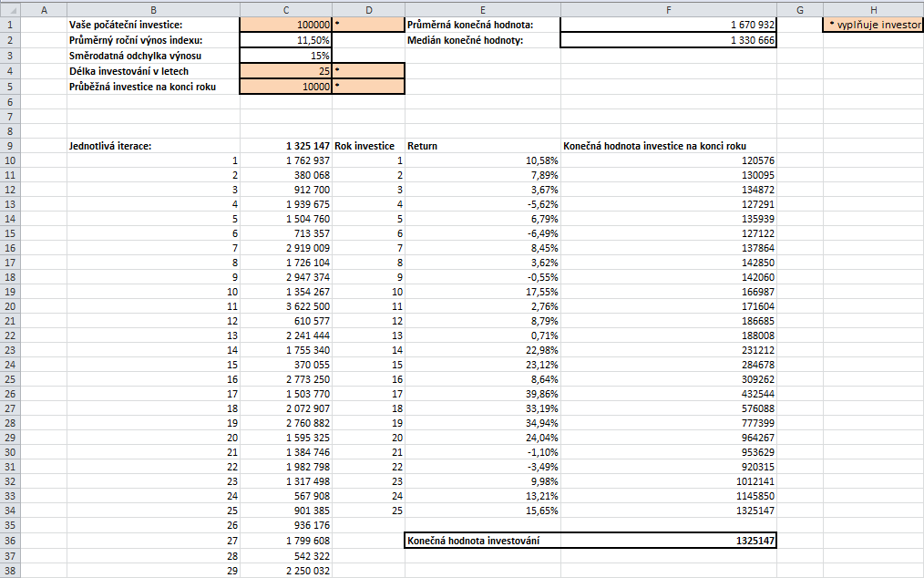Select row 9 header

(x=9, y=146)
